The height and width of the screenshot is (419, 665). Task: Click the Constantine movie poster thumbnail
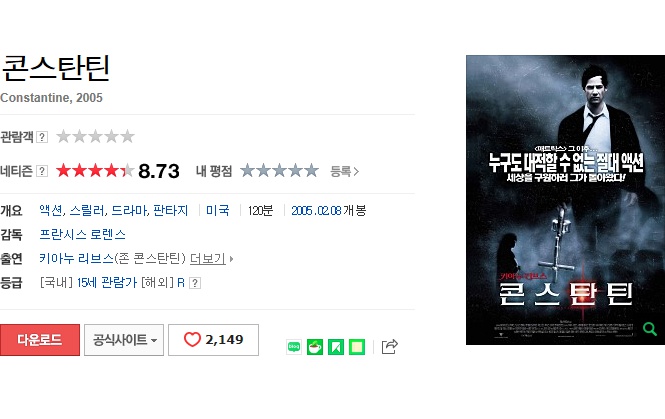[x=565, y=200]
